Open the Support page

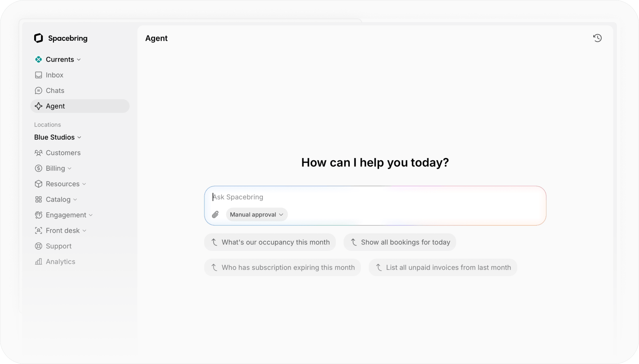pos(80,246)
